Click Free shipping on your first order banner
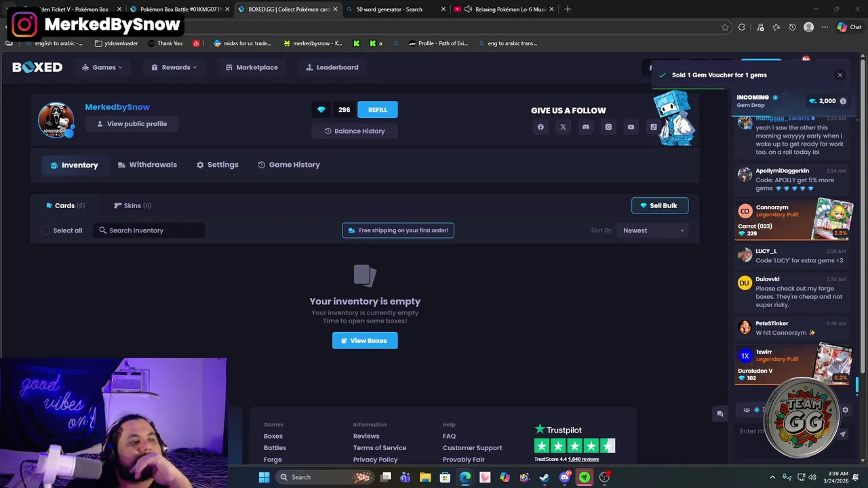The width and height of the screenshot is (868, 488). pyautogui.click(x=398, y=230)
